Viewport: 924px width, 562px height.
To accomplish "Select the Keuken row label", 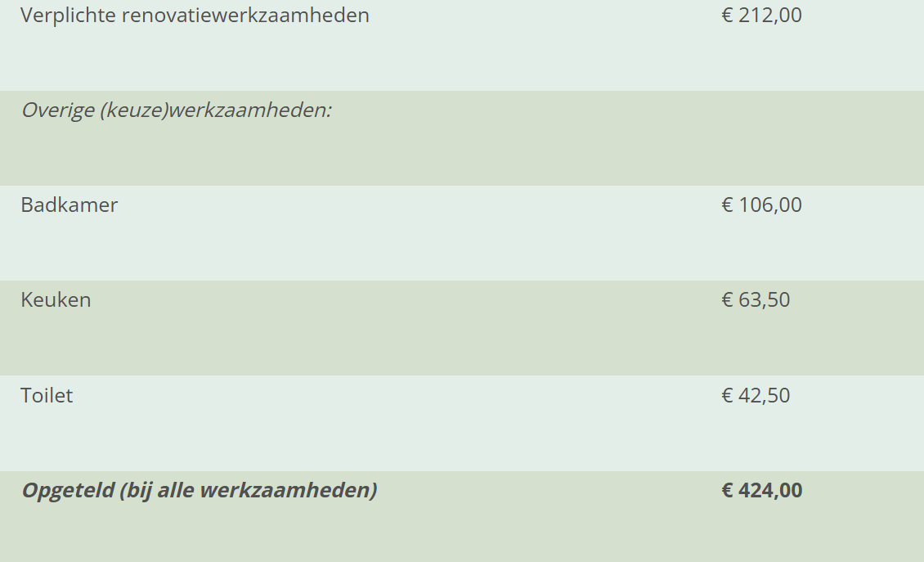I will (56, 300).
